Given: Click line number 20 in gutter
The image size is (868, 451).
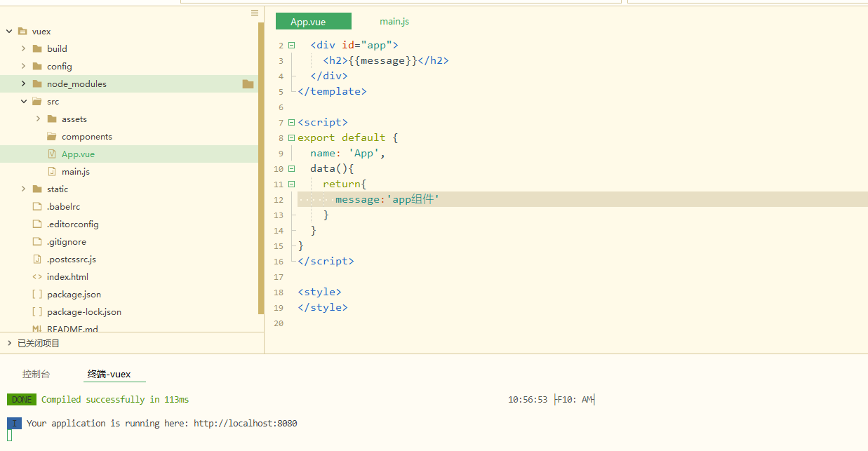Looking at the screenshot, I should point(279,323).
